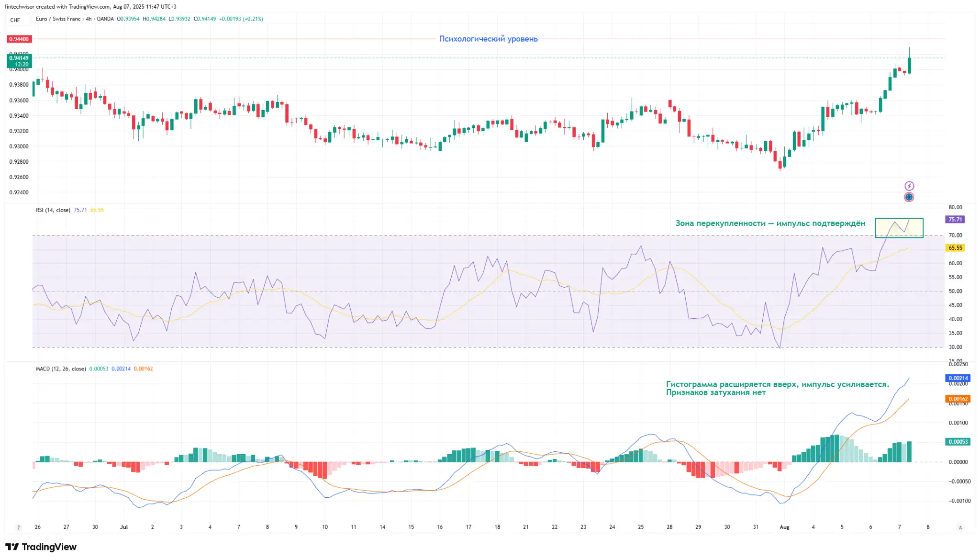Click the Z control at bottom left corner
Viewport: 980px width, 560px height.
coord(19,526)
